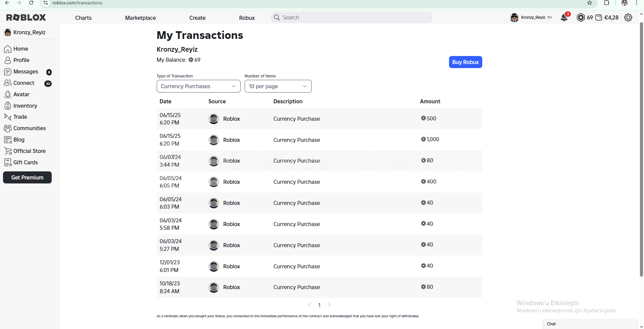Click Roblox avatar in 1,000 Robux row
This screenshot has height=329, width=644.
point(214,140)
